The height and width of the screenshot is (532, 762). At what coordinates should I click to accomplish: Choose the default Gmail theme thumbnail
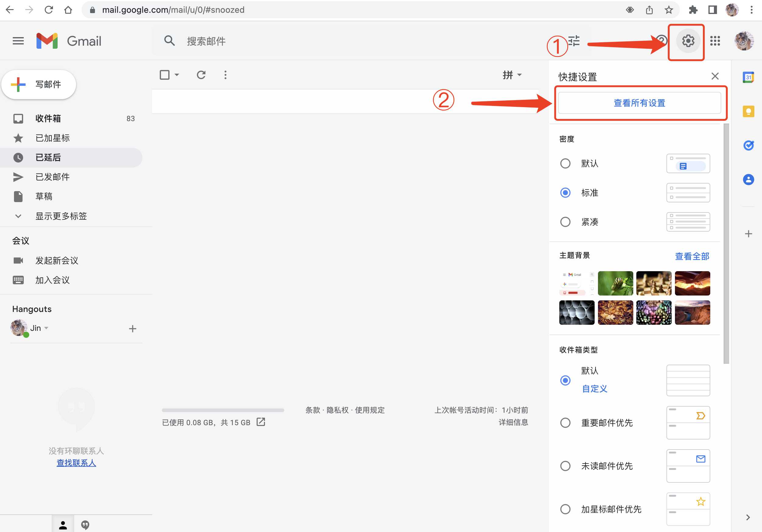pyautogui.click(x=577, y=283)
